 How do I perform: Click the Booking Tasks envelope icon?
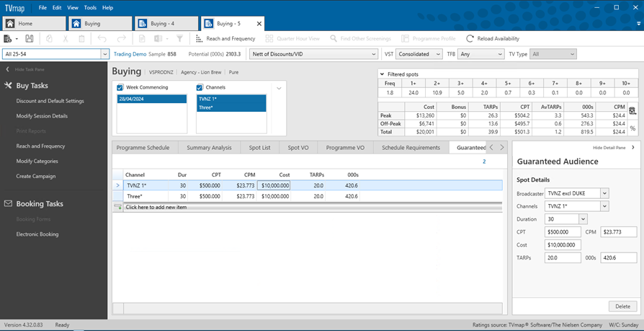[x=8, y=203]
